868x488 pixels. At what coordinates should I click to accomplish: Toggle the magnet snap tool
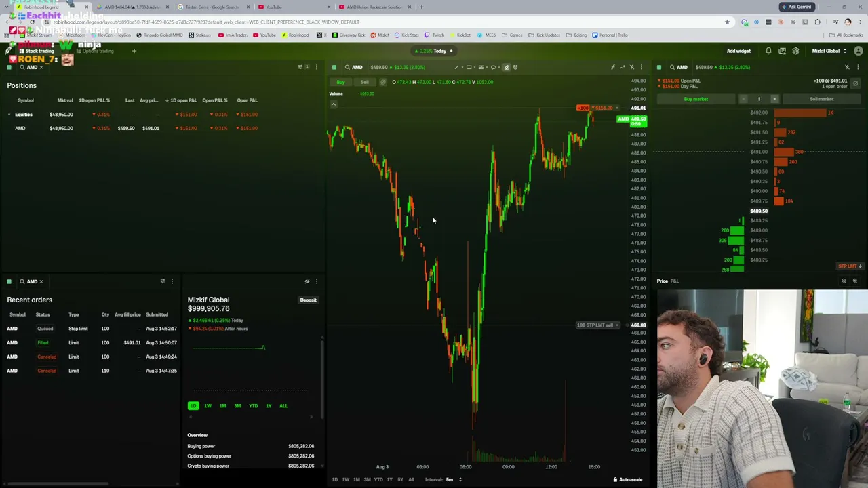click(515, 67)
